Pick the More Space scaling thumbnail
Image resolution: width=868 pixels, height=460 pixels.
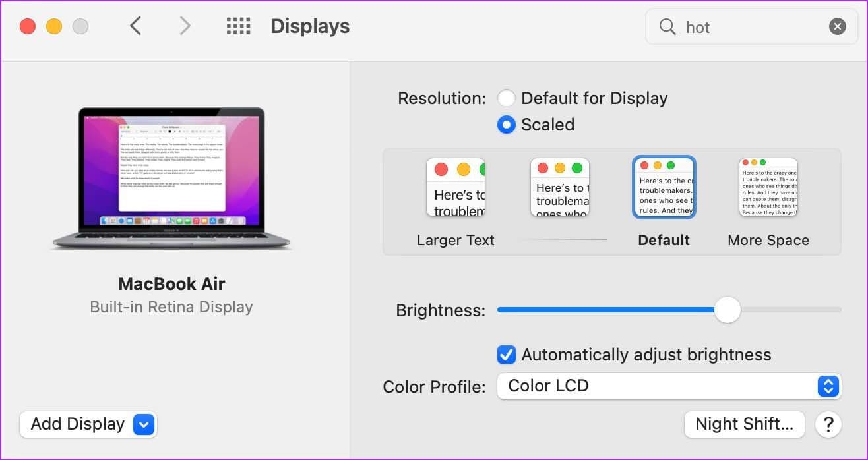point(768,188)
